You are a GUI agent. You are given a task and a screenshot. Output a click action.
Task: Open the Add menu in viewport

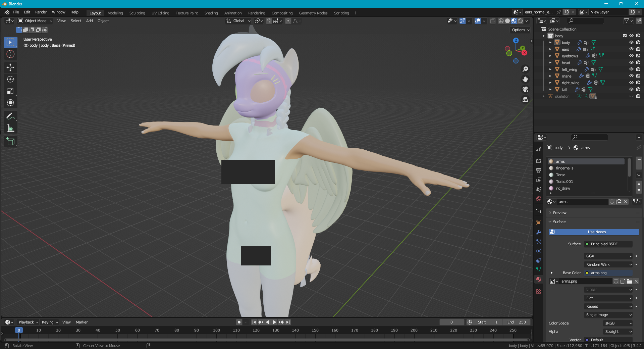click(89, 21)
